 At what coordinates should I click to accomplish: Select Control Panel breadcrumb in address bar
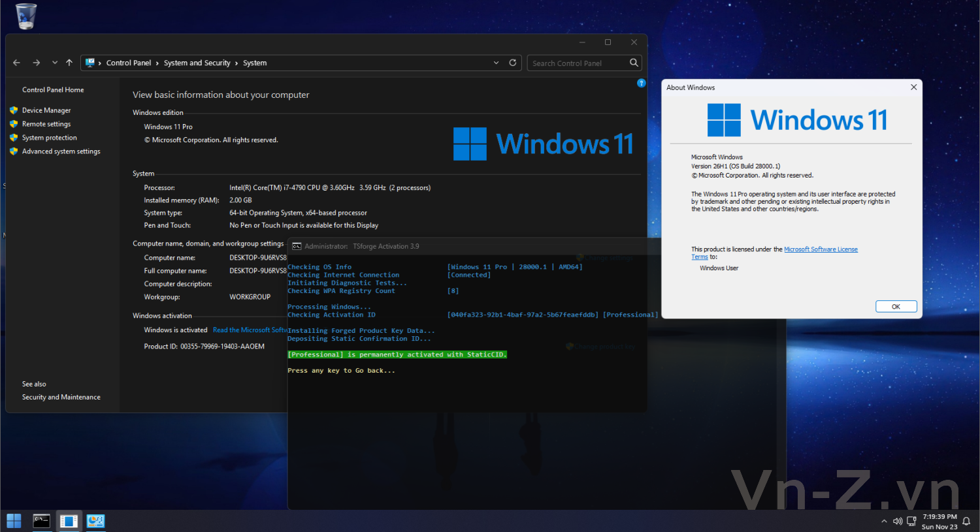point(128,63)
